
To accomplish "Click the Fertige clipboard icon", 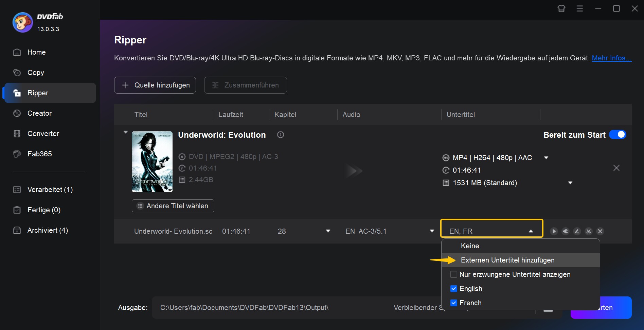I will click(x=17, y=210).
